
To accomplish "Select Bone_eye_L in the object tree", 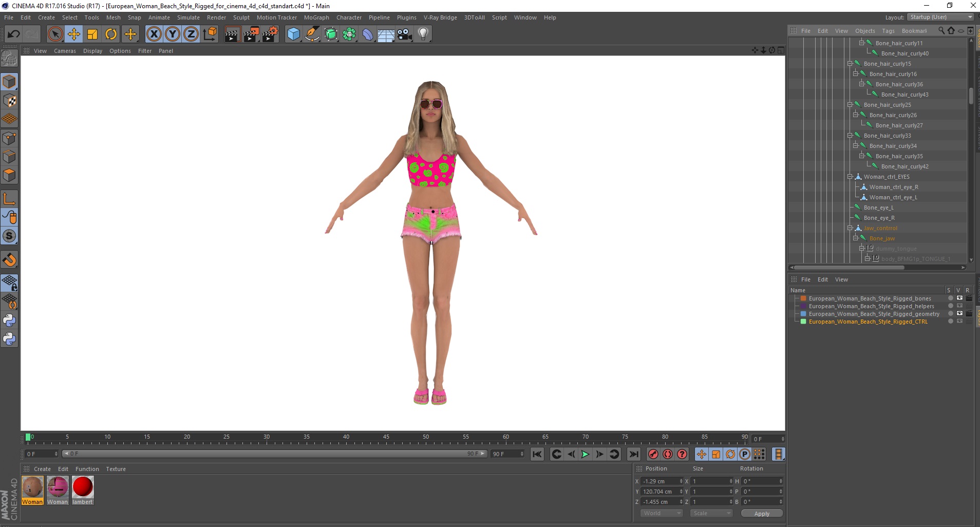I will point(878,208).
